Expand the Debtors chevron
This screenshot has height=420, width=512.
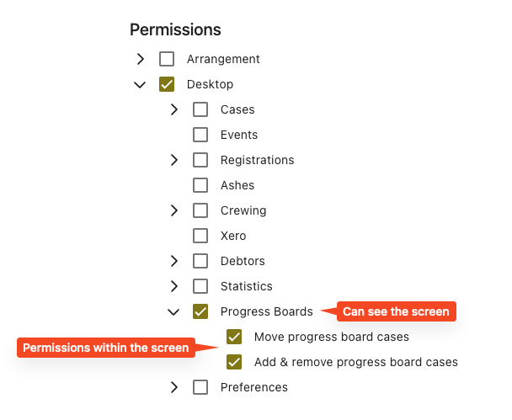coord(174,261)
